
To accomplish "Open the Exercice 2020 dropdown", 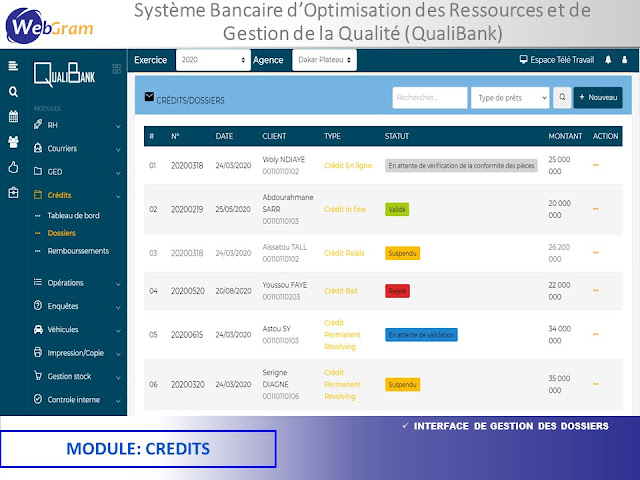I will (213, 60).
